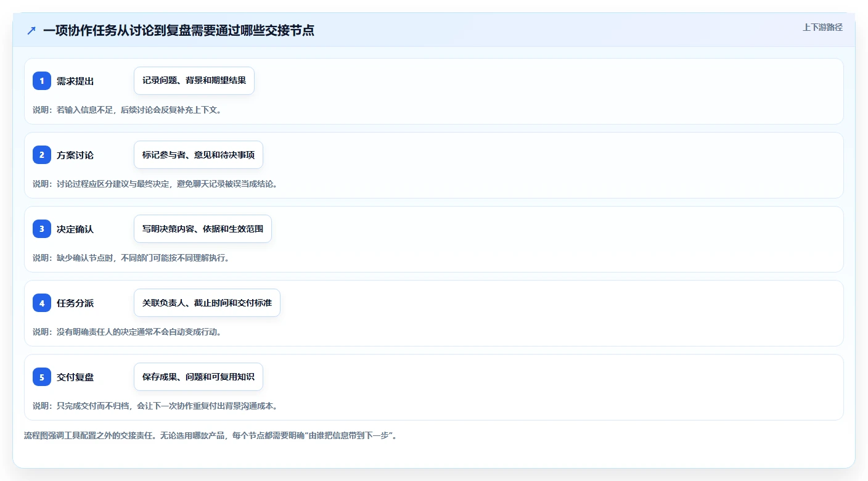Click step number 3 badge
The width and height of the screenshot is (868, 481).
(42, 229)
